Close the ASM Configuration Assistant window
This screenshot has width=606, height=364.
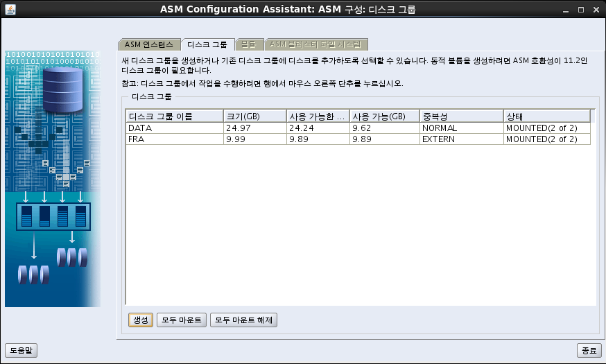596,9
